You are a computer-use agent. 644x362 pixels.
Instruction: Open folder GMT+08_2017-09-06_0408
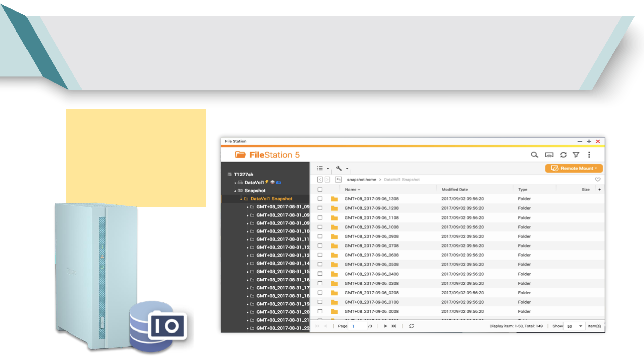coord(372,274)
